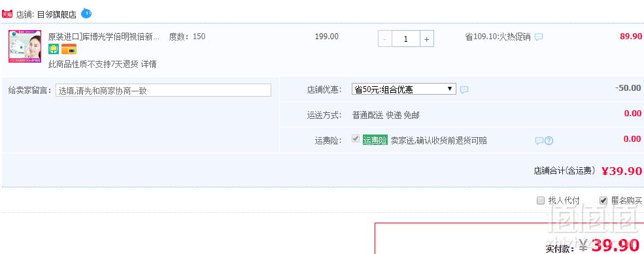Click the comment icon next to 火热促销
The image size is (644, 254).
click(539, 37)
